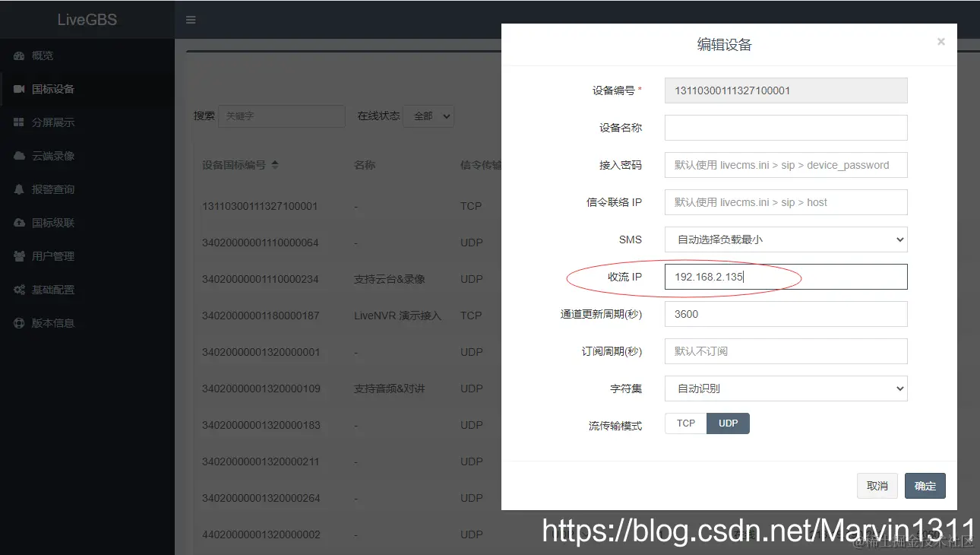980x555 pixels.
Task: Click the grid icon next to 分屏展示
Action: click(19, 122)
